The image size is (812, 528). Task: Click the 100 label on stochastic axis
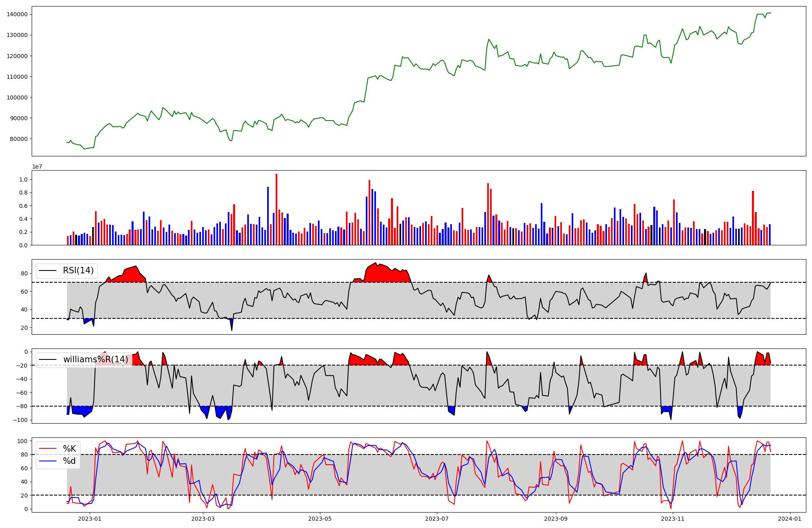pyautogui.click(x=23, y=441)
